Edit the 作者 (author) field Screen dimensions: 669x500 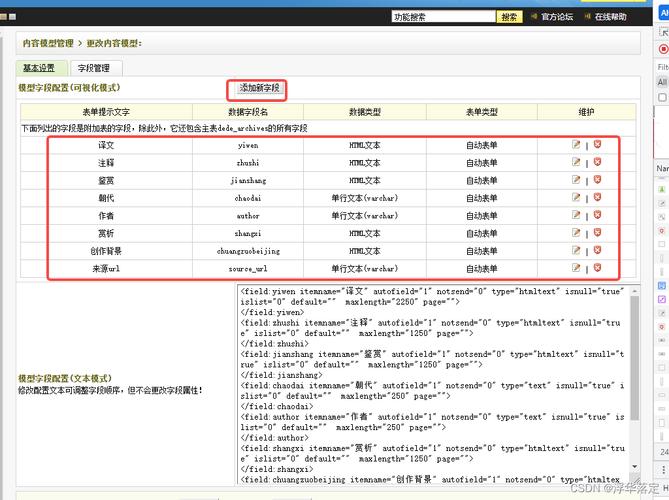pyautogui.click(x=576, y=215)
